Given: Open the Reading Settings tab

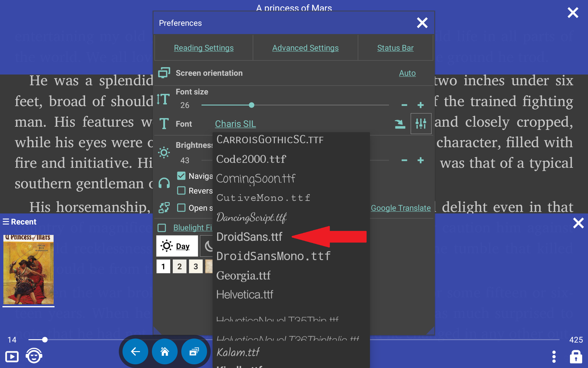Looking at the screenshot, I should click(x=204, y=48).
